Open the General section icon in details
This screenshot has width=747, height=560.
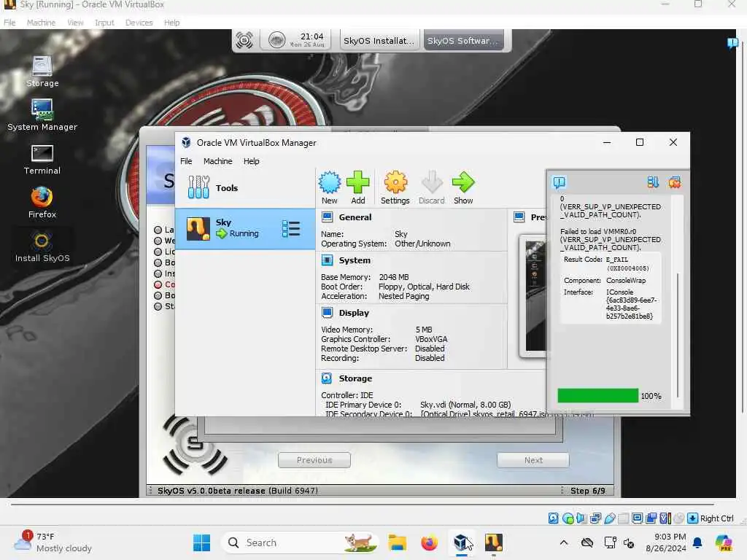[328, 217]
